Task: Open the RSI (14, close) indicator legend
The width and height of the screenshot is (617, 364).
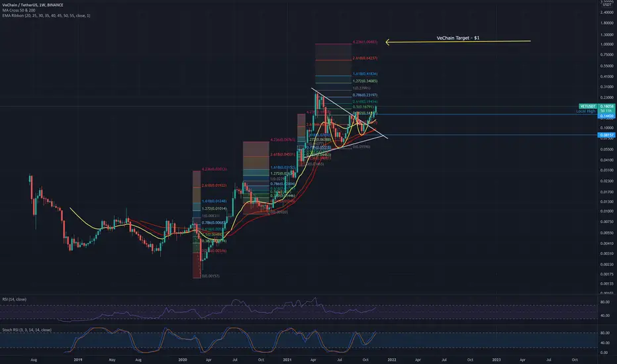Action: [14, 299]
